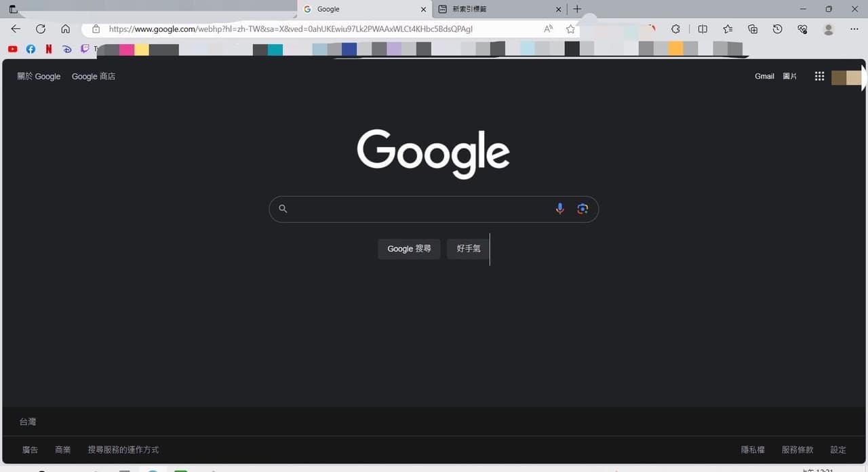868x472 pixels.
Task: Refresh the current page
Action: coord(41,29)
